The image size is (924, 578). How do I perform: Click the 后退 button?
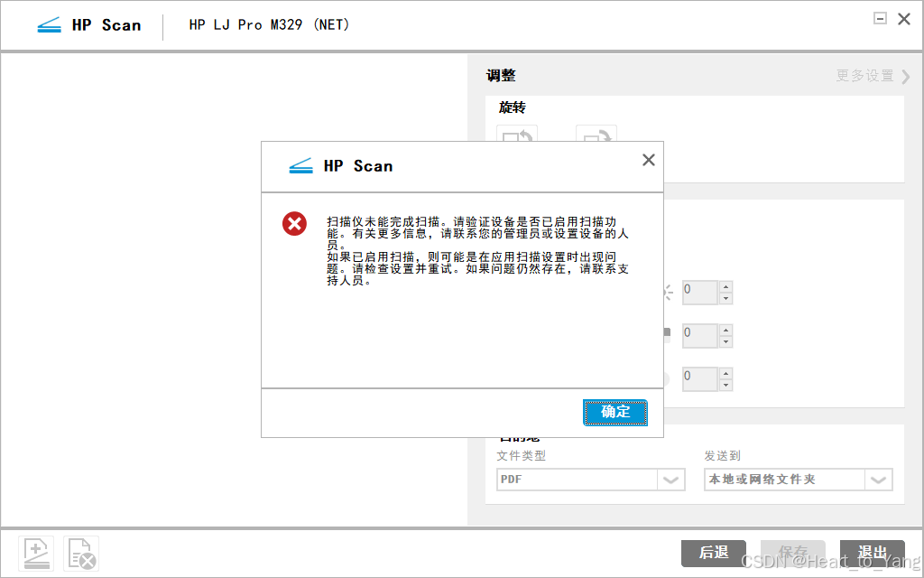tap(714, 553)
